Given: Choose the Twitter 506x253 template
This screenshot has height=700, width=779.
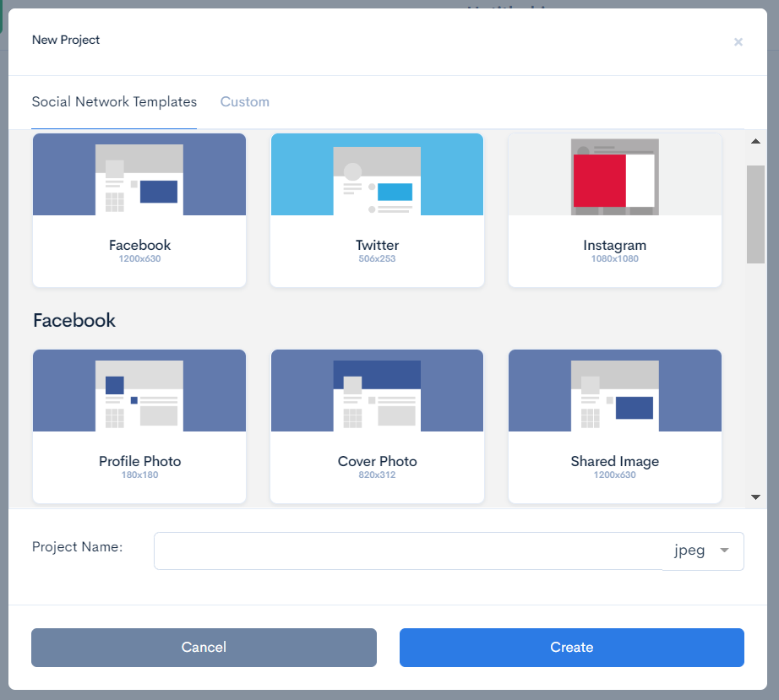Looking at the screenshot, I should tap(377, 210).
